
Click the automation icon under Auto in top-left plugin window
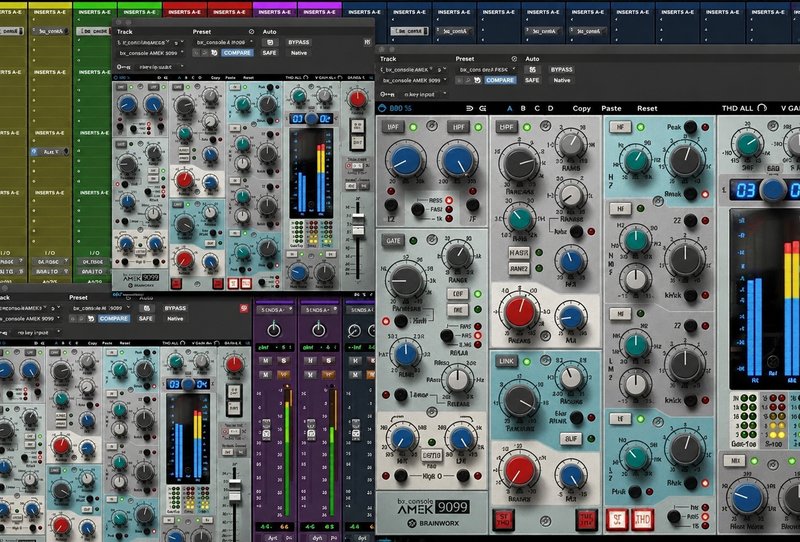pos(269,42)
